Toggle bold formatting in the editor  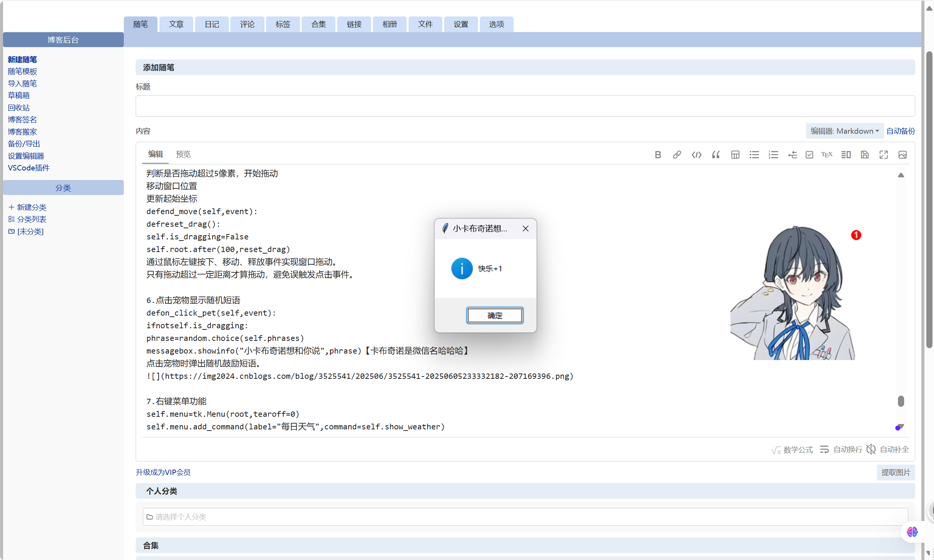click(658, 155)
